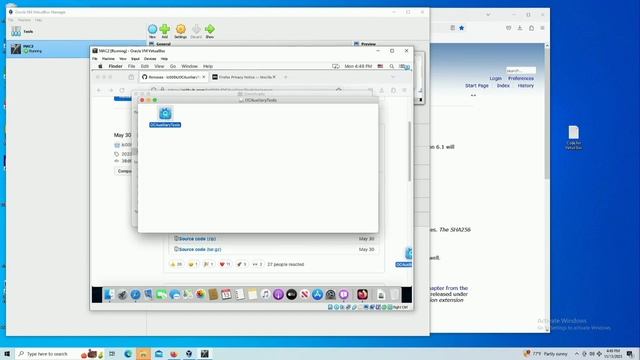
Task: Click the red close button of OCAuxiliaryTools window
Action: pos(142,100)
